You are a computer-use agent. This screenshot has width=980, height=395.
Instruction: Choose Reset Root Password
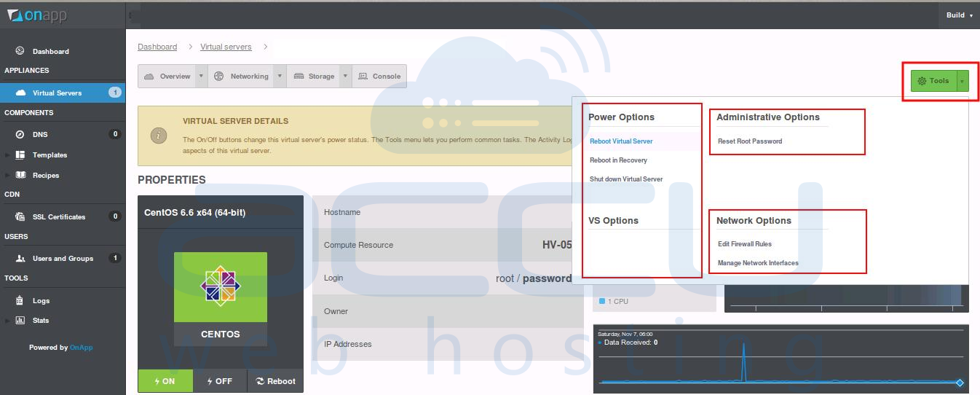pos(750,141)
